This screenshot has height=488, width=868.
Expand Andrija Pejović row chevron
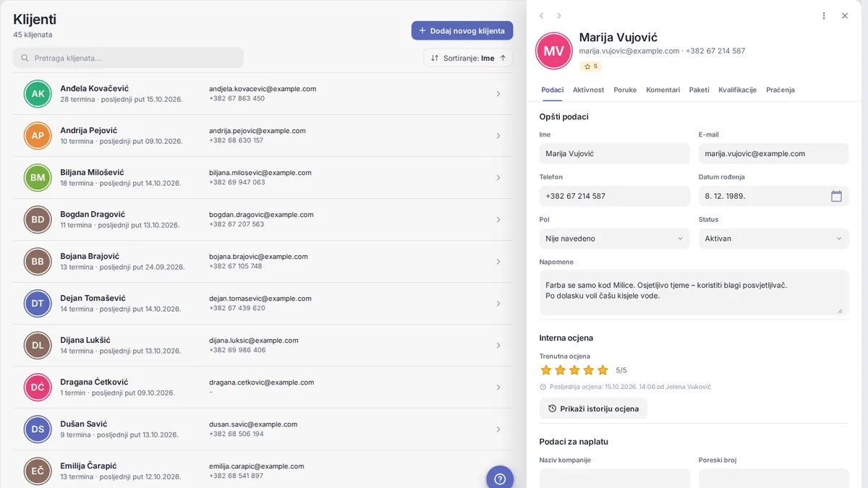tap(498, 136)
